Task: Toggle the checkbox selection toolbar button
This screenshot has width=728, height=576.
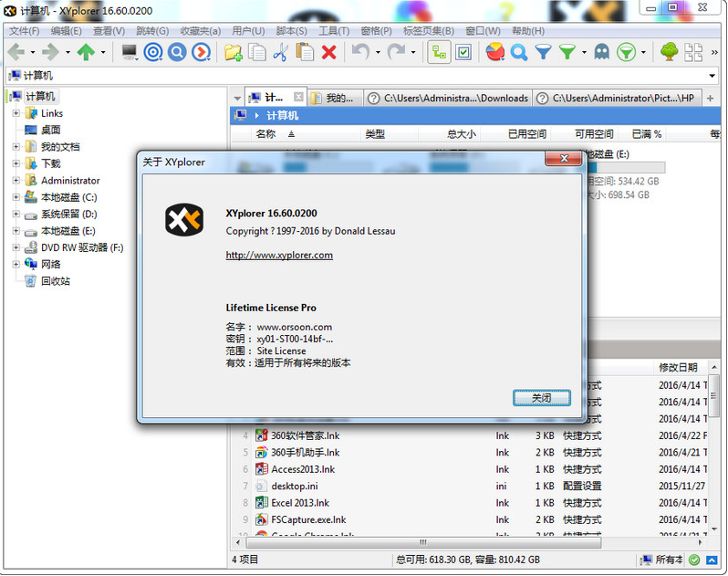Action: [x=463, y=52]
